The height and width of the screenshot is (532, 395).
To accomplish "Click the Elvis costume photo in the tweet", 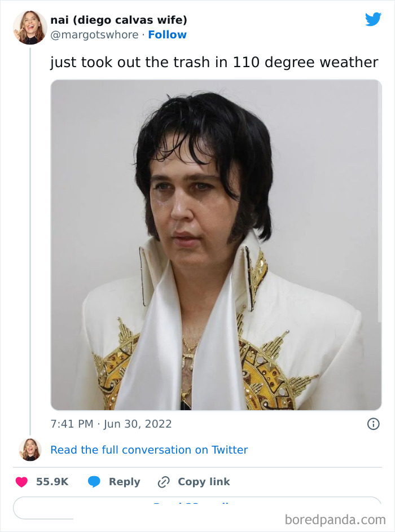I will 215,244.
